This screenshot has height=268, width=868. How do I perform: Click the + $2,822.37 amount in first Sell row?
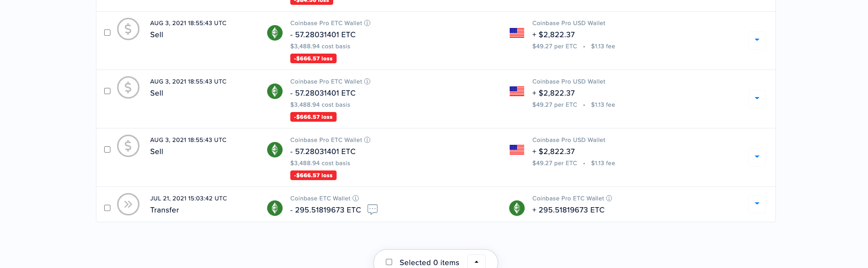point(554,35)
